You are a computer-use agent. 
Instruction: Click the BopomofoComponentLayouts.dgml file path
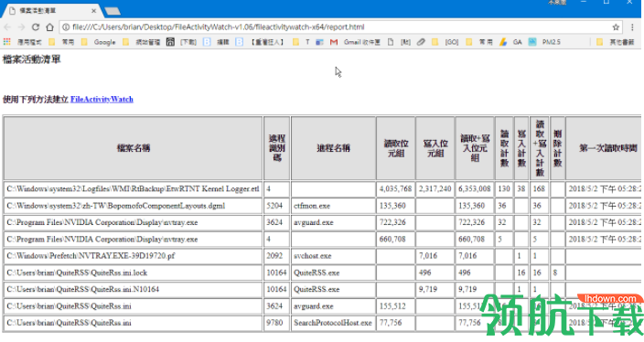click(116, 206)
